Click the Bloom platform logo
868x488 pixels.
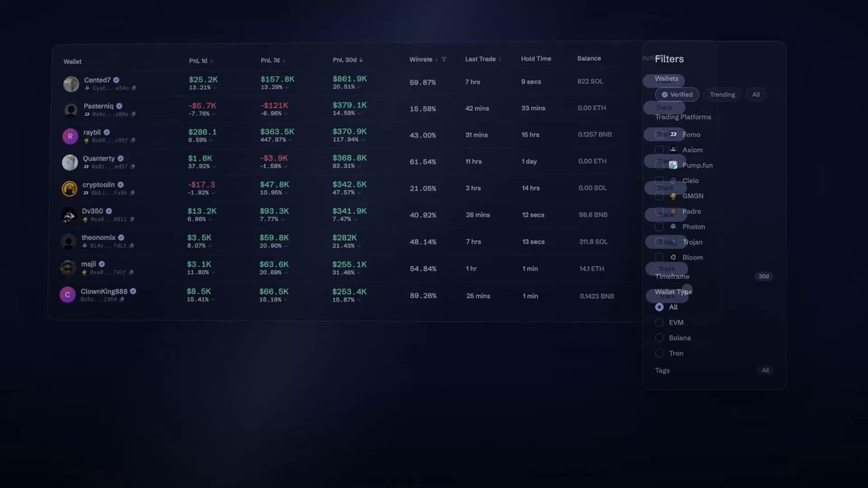click(x=673, y=257)
